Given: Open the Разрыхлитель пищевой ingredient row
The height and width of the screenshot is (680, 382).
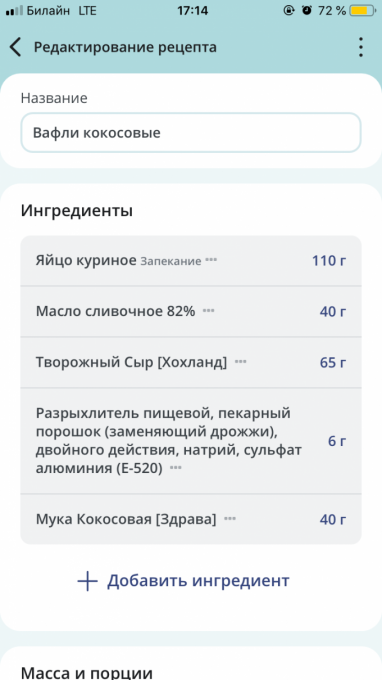Looking at the screenshot, I should [x=191, y=441].
